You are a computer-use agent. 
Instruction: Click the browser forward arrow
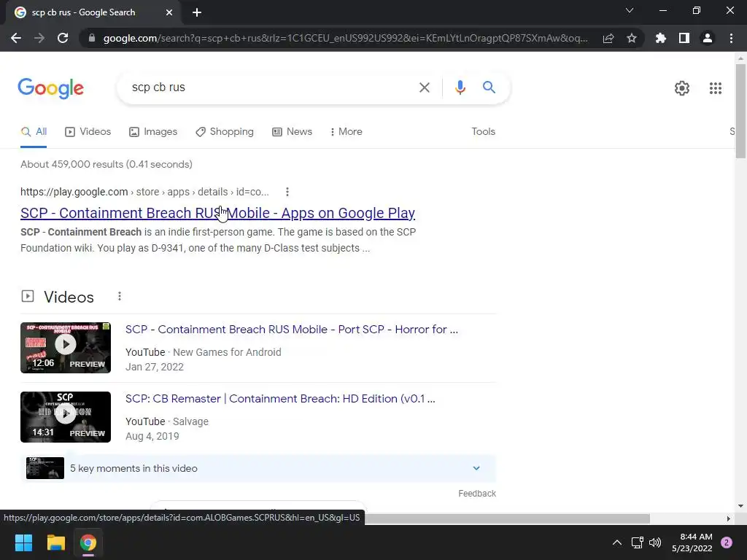[x=39, y=38]
